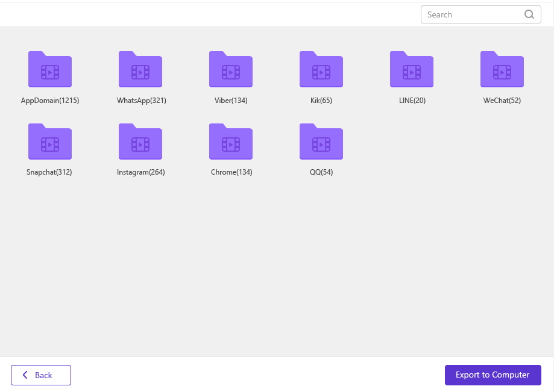Click the magnifier search icon
Image resolution: width=554 pixels, height=392 pixels.
[x=529, y=14]
